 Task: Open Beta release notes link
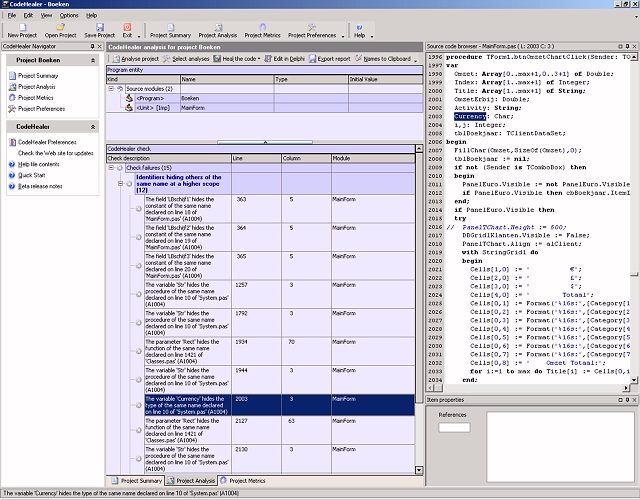pos(40,186)
